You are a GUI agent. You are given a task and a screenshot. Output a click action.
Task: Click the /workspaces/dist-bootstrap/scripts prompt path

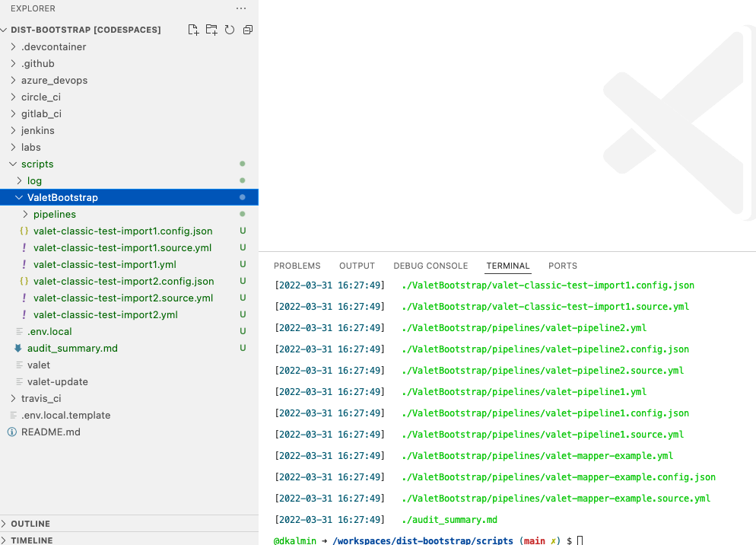[423, 540]
